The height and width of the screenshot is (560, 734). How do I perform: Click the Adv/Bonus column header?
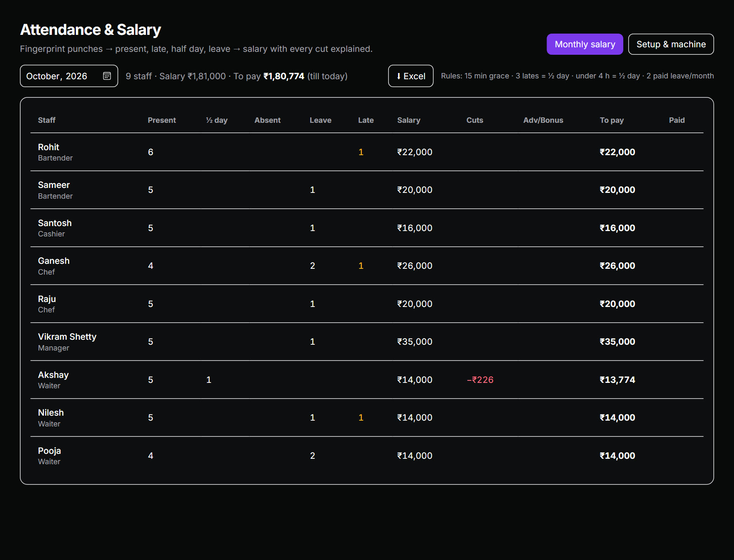[x=543, y=120]
